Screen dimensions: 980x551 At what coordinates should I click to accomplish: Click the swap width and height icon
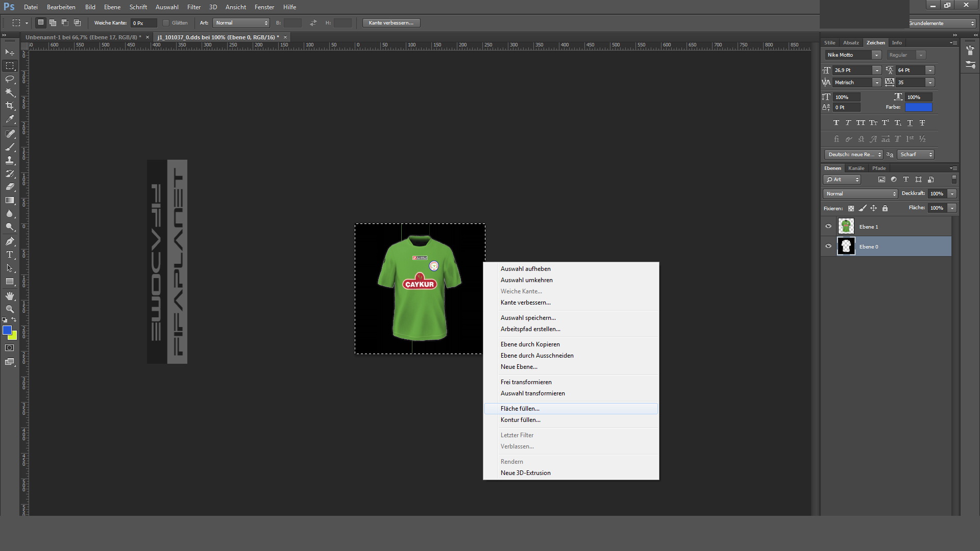click(313, 23)
